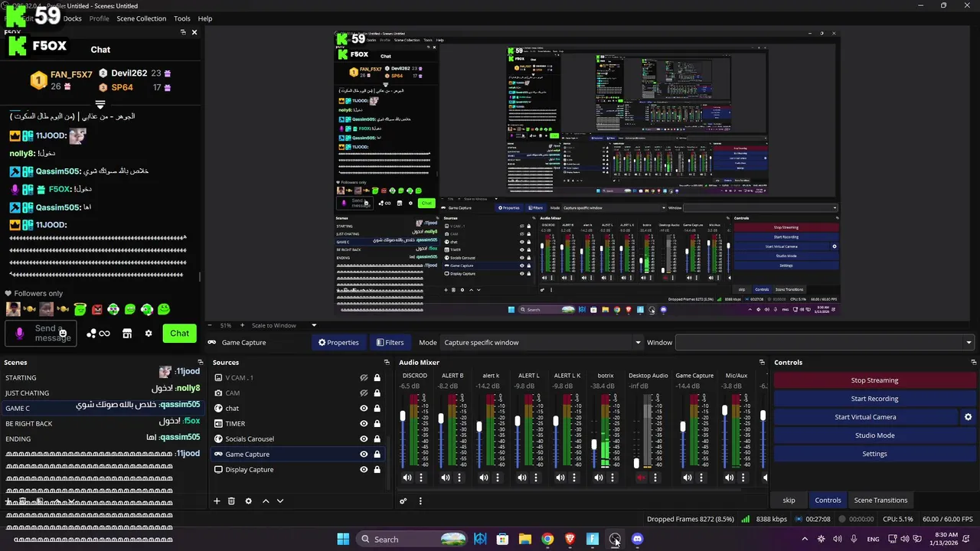Open botrix channel options menu
Image resolution: width=980 pixels, height=551 pixels.
tap(612, 478)
